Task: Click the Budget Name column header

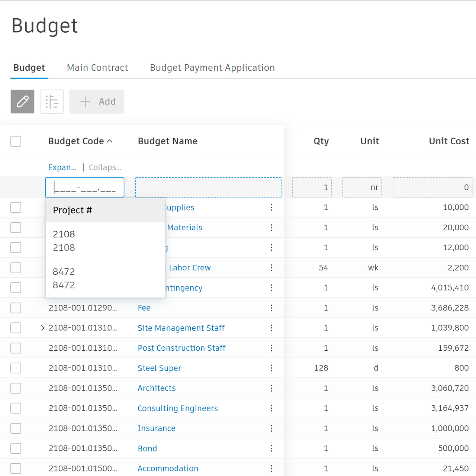Action: click(168, 141)
